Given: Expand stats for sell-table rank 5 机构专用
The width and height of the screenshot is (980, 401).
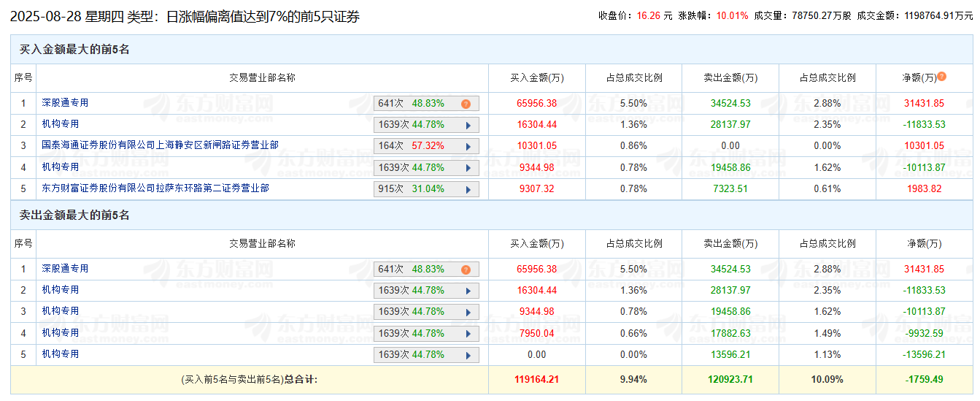Looking at the screenshot, I should pos(467,355).
